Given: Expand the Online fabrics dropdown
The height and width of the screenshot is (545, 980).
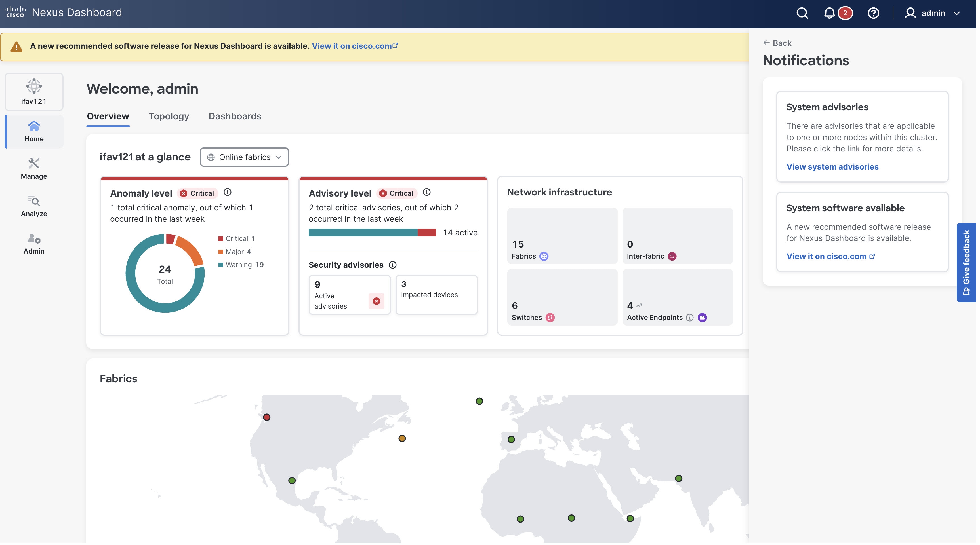Looking at the screenshot, I should [244, 157].
